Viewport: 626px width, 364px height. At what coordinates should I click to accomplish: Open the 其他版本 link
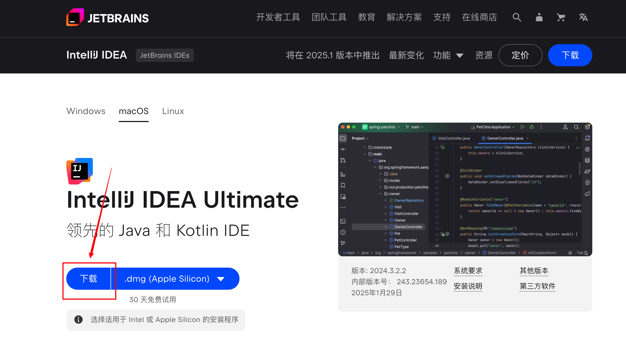click(534, 271)
